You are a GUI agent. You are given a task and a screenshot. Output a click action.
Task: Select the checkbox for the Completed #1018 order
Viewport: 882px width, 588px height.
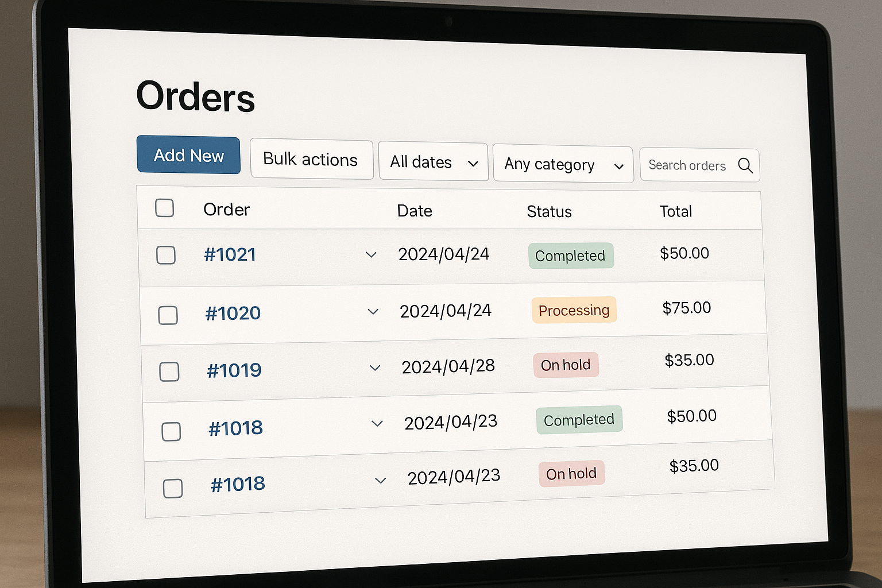171,431
